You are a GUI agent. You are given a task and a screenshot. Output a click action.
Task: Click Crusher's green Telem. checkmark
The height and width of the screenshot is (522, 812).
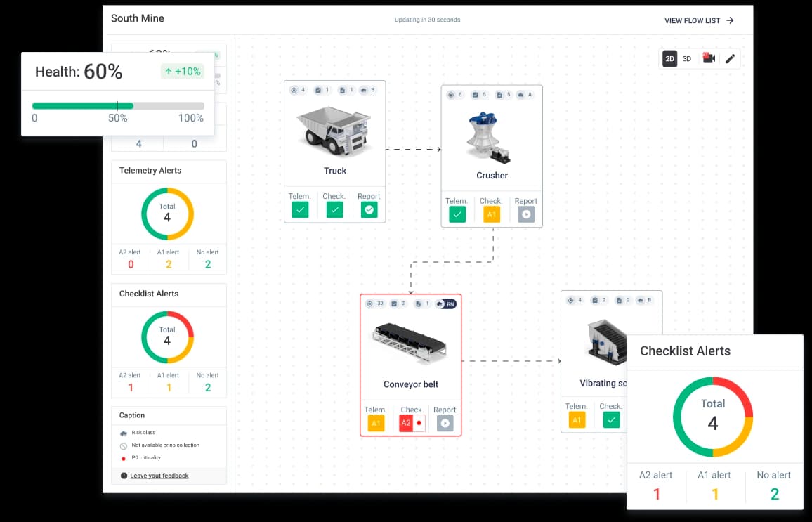coord(457,215)
